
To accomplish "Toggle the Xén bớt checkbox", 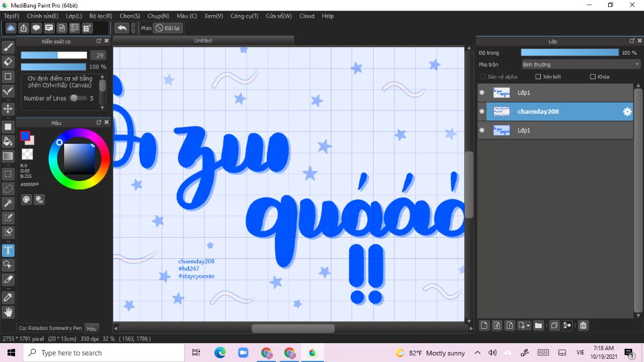I will click(538, 77).
